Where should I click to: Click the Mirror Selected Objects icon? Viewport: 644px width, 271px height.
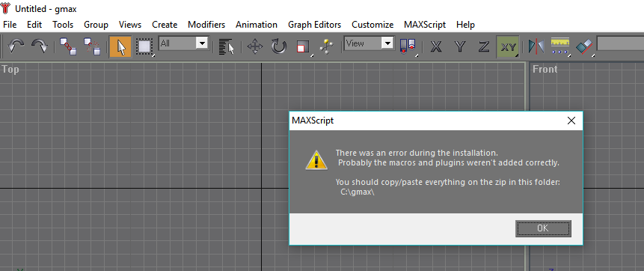point(536,46)
